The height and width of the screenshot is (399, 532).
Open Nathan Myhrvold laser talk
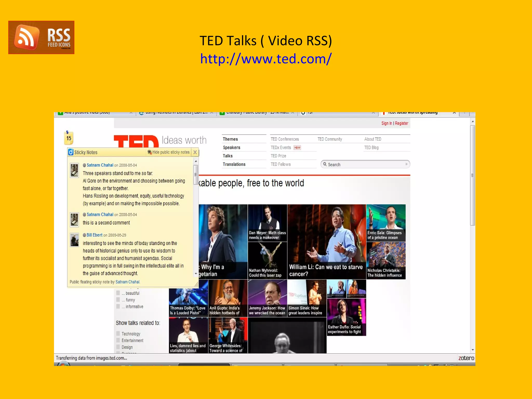[x=267, y=261]
